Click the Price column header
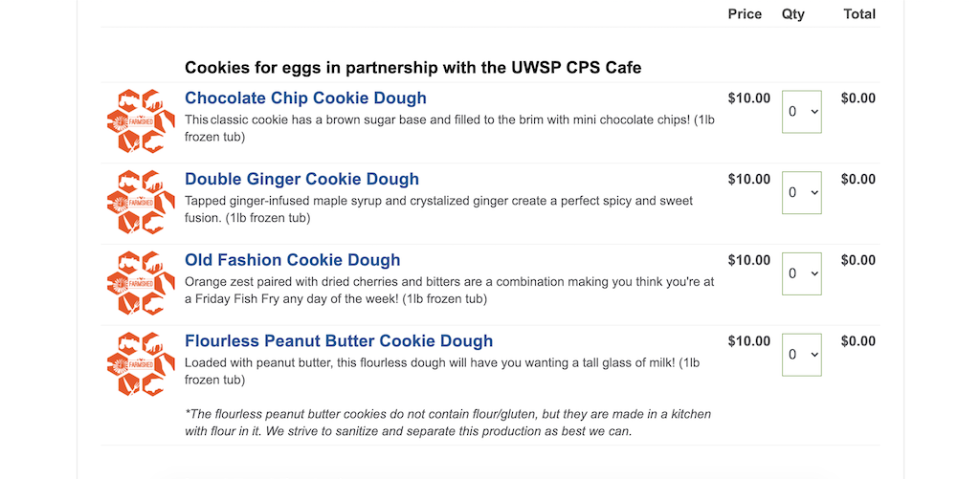Image resolution: width=980 pixels, height=479 pixels. (745, 14)
